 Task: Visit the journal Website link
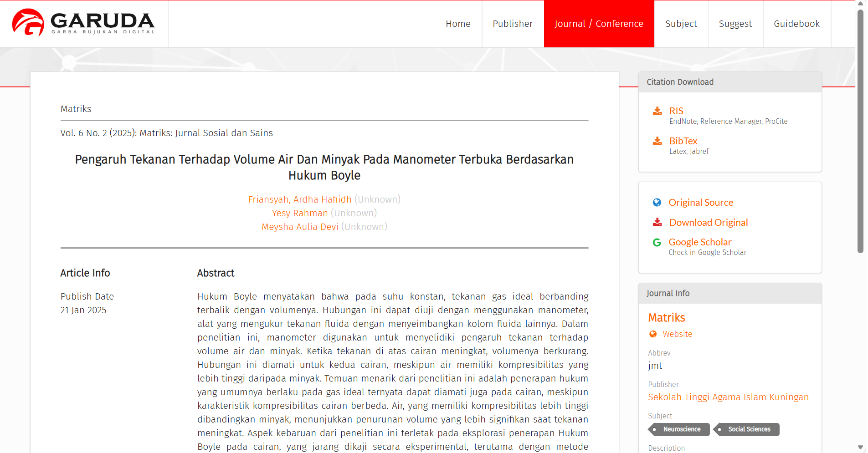point(677,334)
